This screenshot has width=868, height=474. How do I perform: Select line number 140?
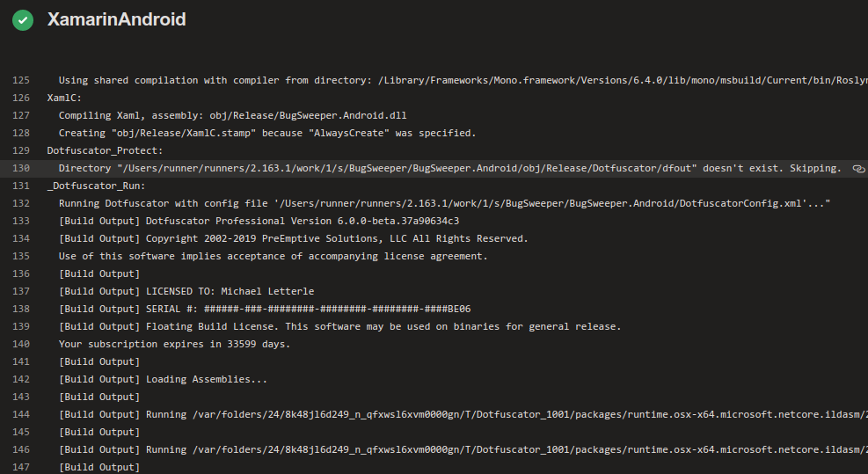pos(21,344)
